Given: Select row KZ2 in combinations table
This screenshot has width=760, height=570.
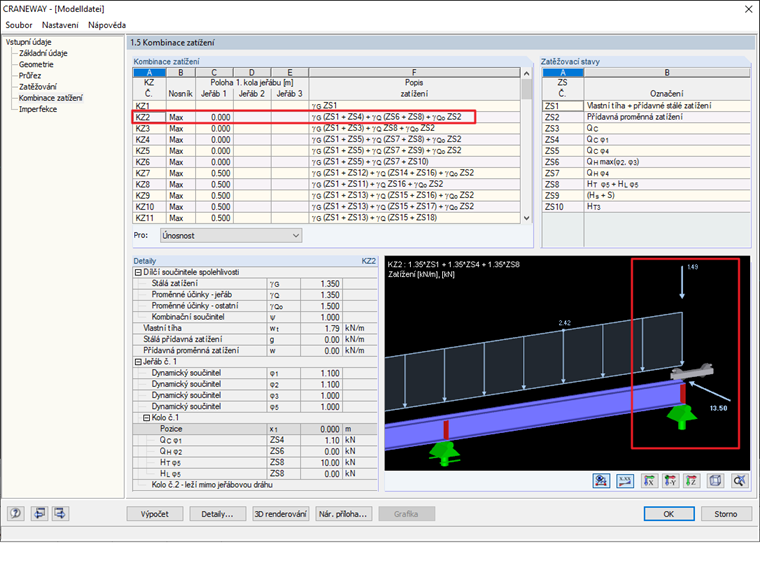Looking at the screenshot, I should pos(327,117).
